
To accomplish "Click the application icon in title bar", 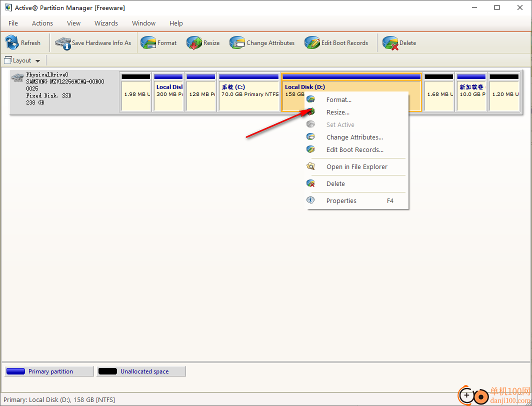I will 8,7.
